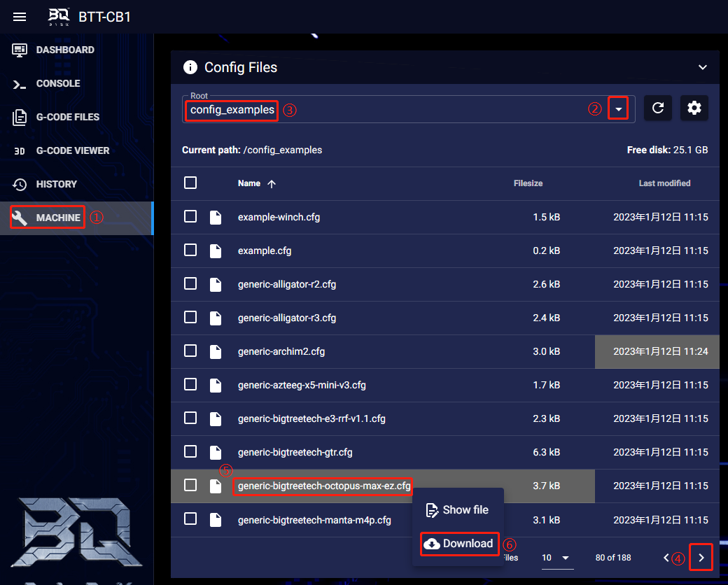Choose Show file from the context menu
Viewport: 728px width, 585px height.
[x=457, y=510]
